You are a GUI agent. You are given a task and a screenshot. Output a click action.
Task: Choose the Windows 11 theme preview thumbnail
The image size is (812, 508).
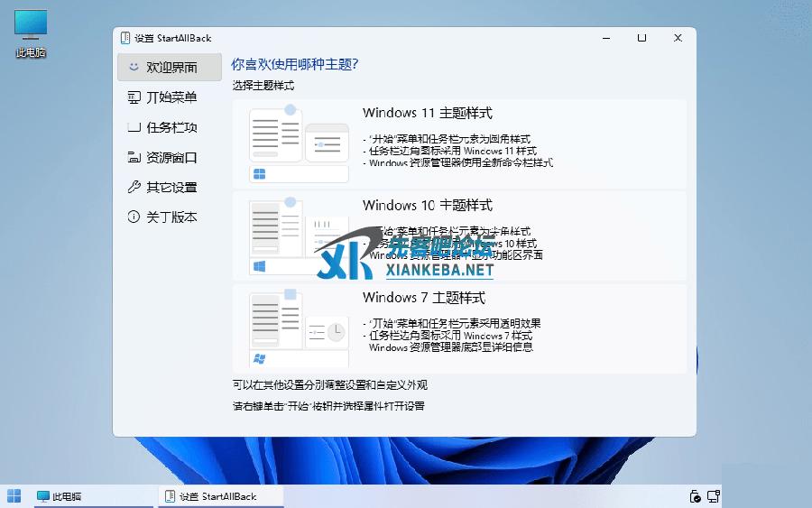pyautogui.click(x=299, y=143)
